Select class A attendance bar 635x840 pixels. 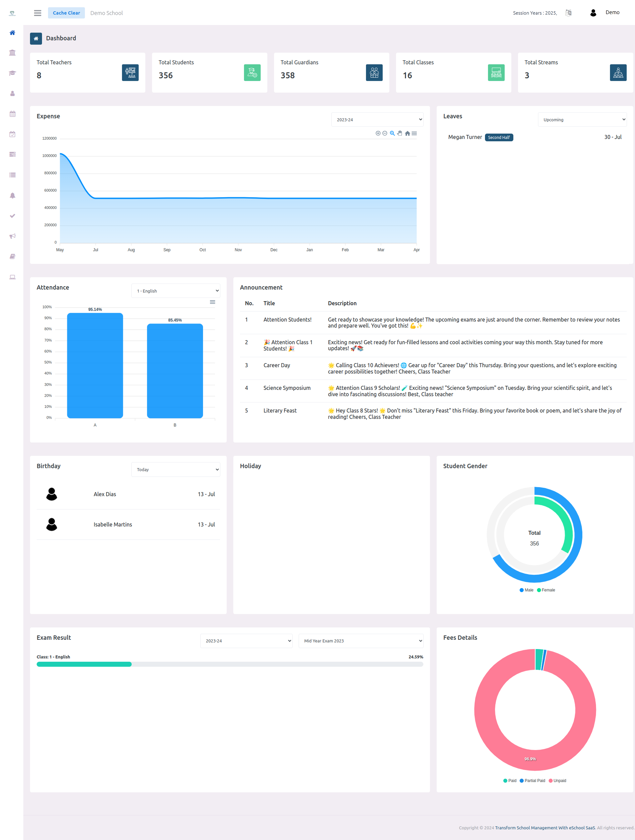click(x=95, y=365)
